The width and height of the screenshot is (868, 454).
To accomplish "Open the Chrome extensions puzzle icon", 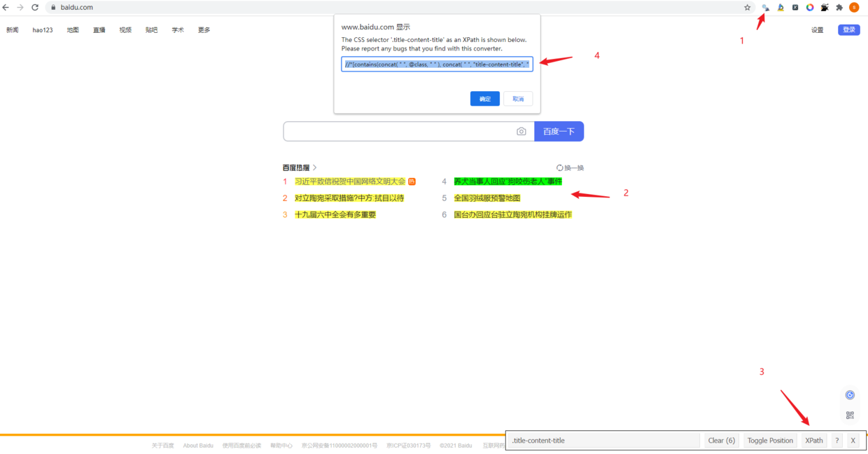I will click(839, 8).
